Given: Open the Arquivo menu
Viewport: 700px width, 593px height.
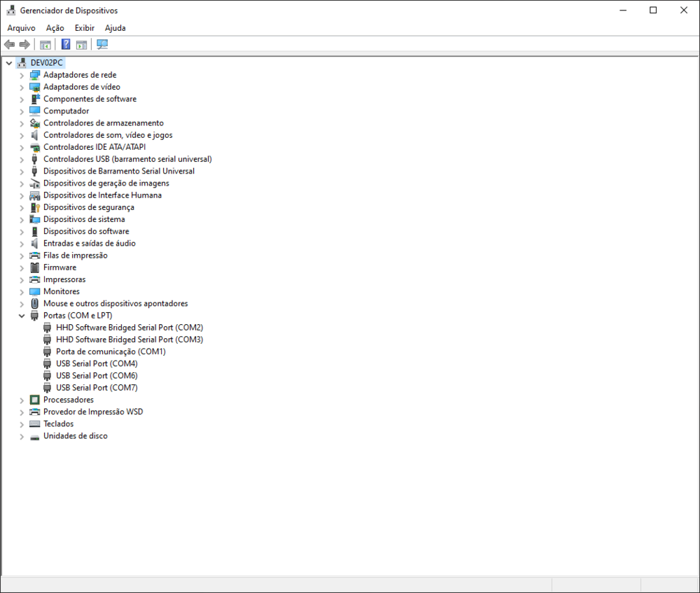Looking at the screenshot, I should point(20,27).
